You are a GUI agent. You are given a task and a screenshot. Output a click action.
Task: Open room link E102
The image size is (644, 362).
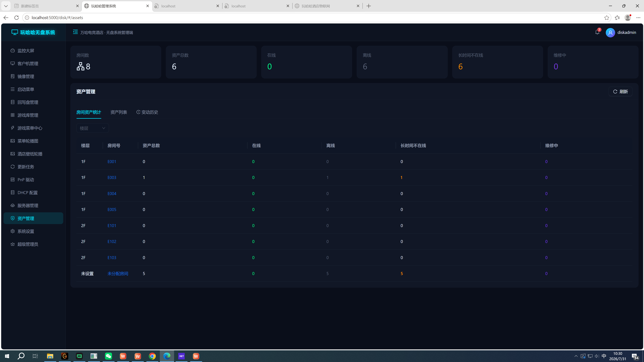click(x=112, y=242)
